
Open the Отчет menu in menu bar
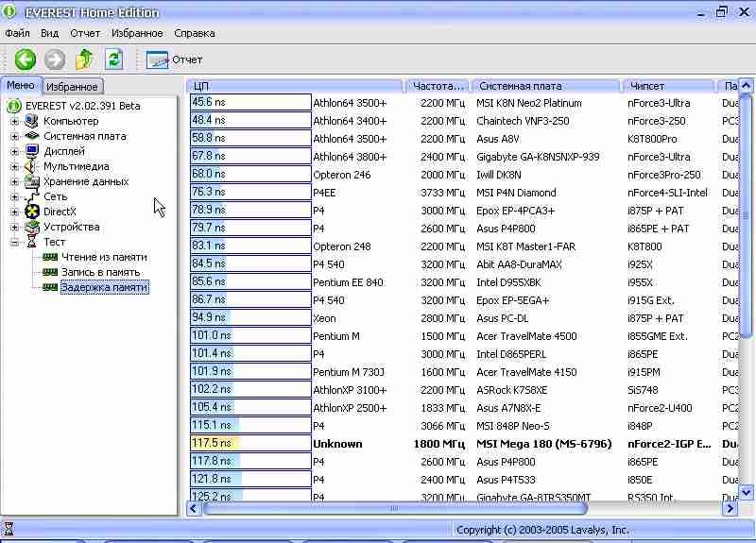pos(85,33)
